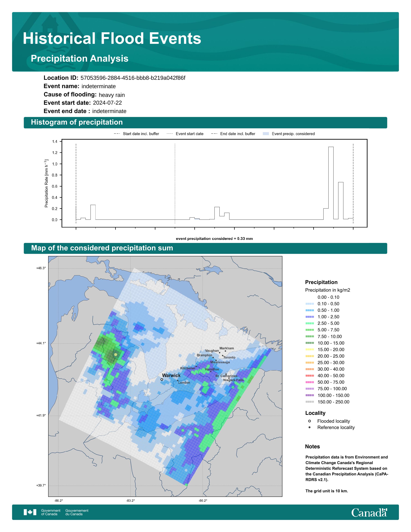Click the 50.00 - 75.00 legend swatch
This screenshot has width=411, height=532.
point(310,382)
